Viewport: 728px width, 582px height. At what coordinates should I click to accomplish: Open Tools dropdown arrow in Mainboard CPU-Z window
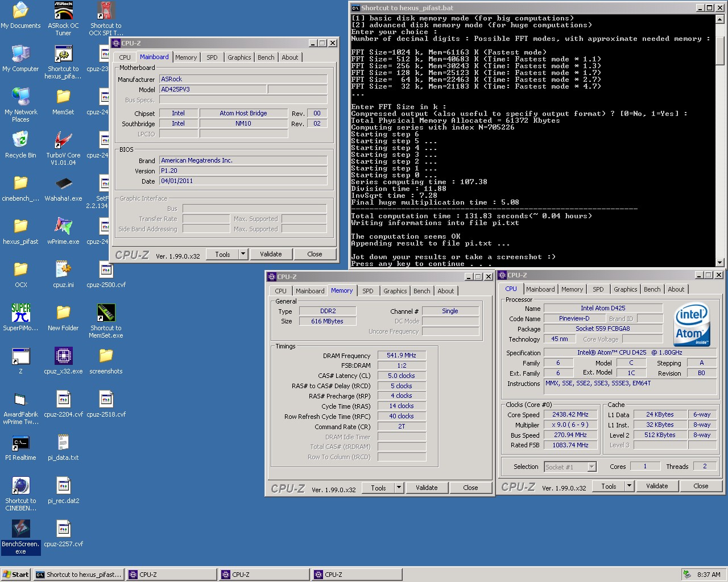click(x=243, y=254)
